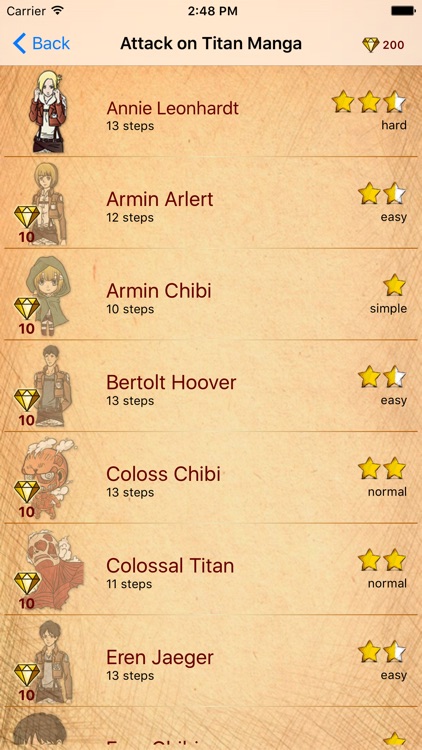This screenshot has width=422, height=750.
Task: Open the Annie Leonhardt character thumbnail
Action: (48, 111)
